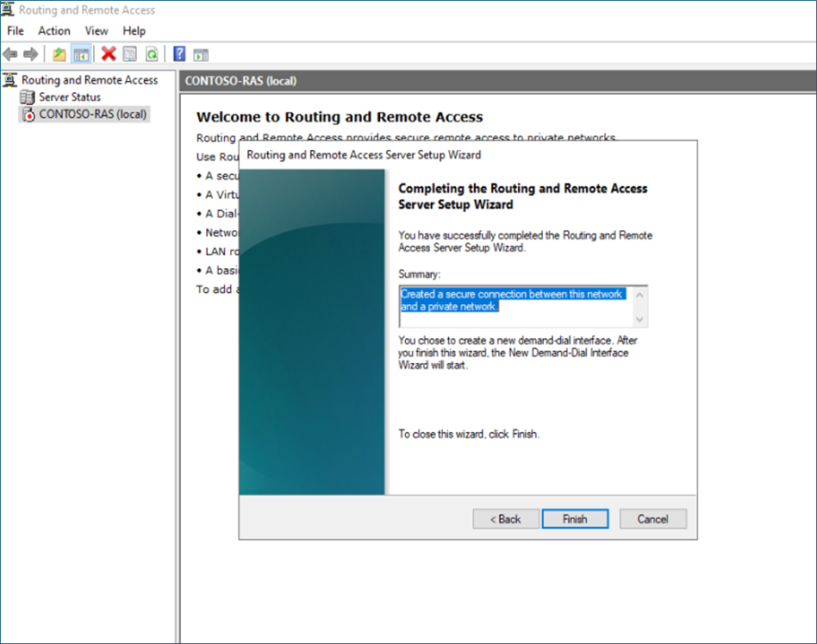This screenshot has width=817, height=644.
Task: Click the Forward arrow toolbar icon
Action: (x=31, y=54)
